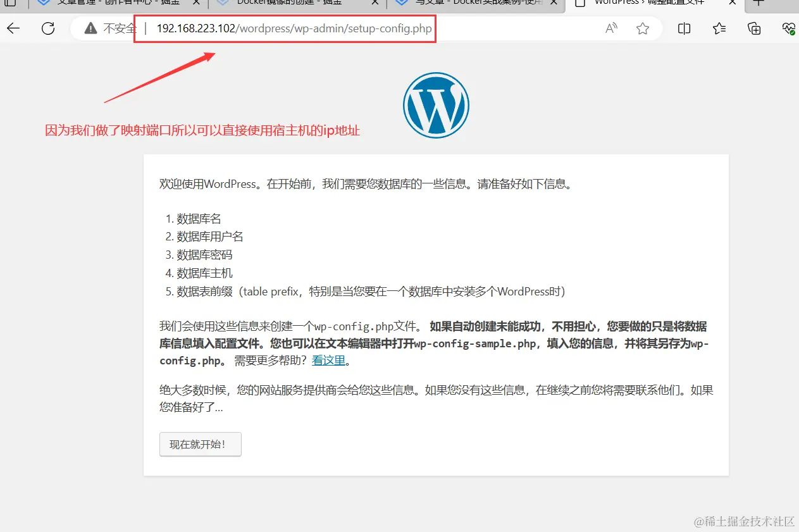Switch to the Docker镜像的创建 tab
Screen dimensions: 799x532
[297, 3]
